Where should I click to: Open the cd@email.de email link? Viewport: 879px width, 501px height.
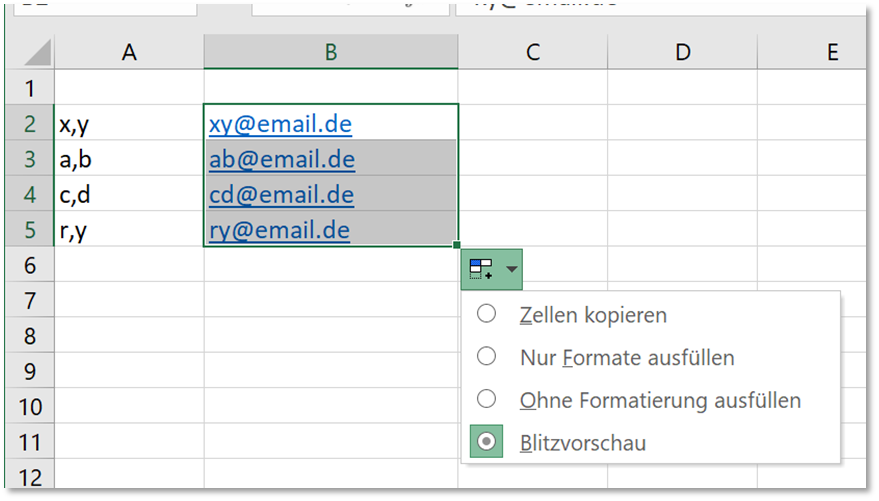click(x=281, y=194)
